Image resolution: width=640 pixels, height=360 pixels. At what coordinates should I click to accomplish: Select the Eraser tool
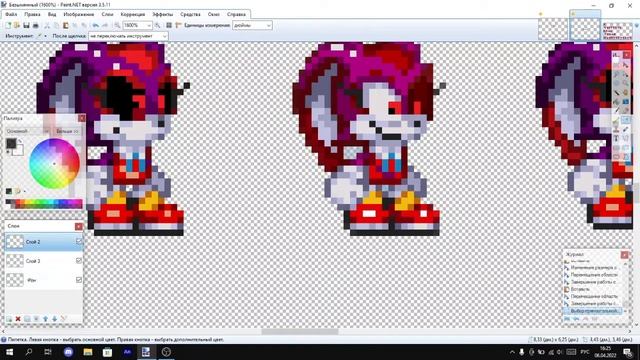pyautogui.click(x=626, y=110)
